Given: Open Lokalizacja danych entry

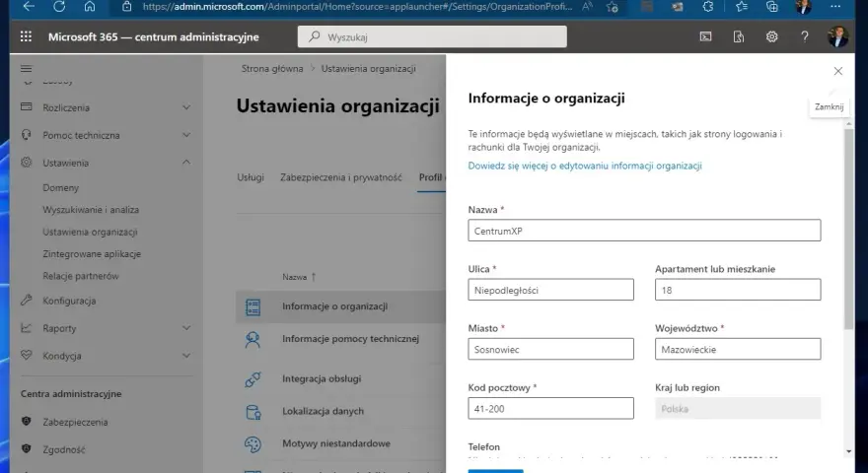Looking at the screenshot, I should pyautogui.click(x=324, y=411).
